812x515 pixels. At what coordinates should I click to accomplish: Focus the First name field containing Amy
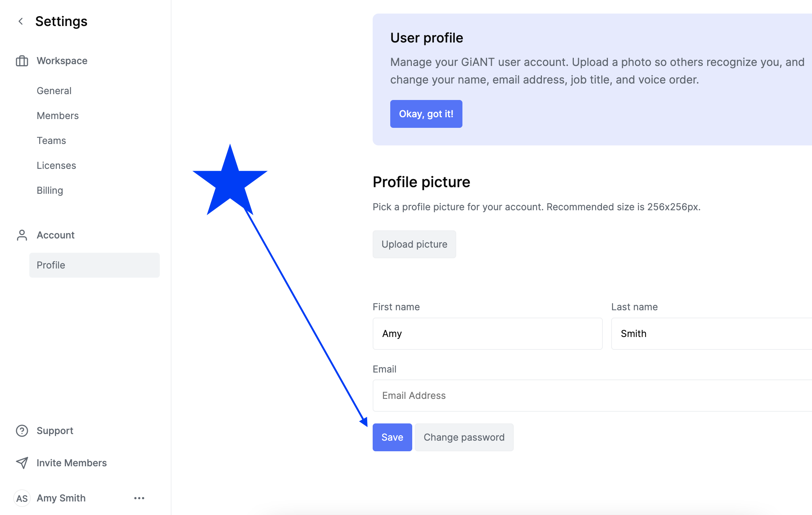point(488,334)
